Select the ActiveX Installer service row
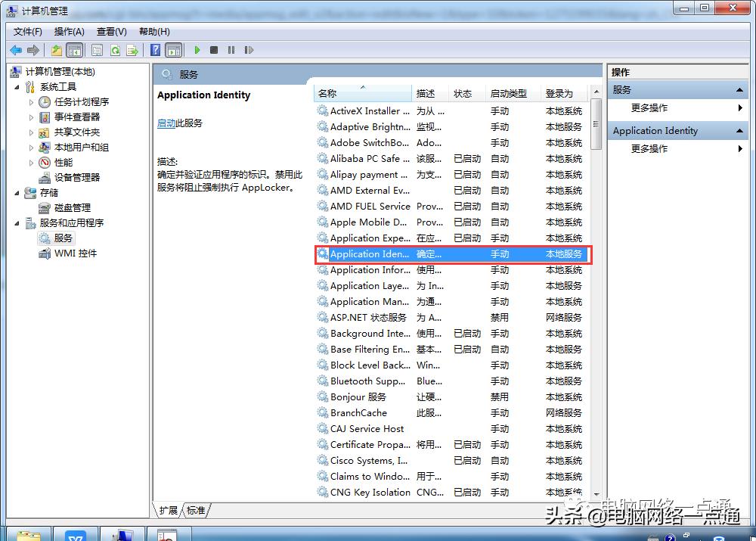This screenshot has width=756, height=541. 451,111
